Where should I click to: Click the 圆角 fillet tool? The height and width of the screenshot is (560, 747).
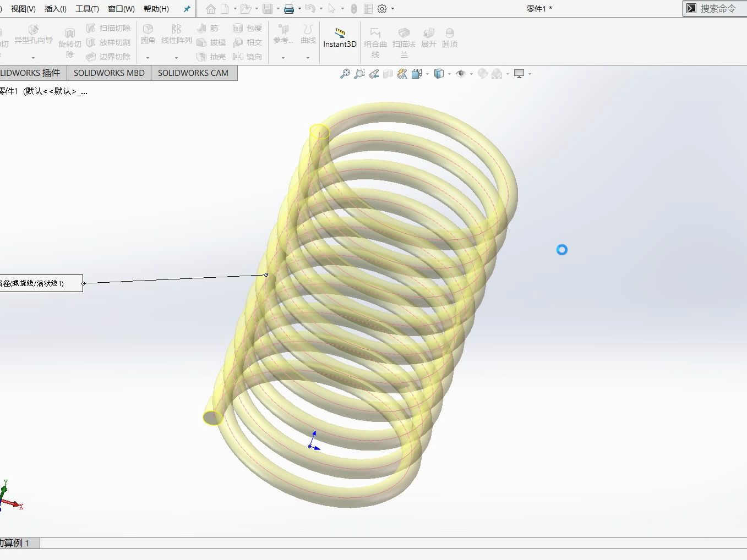point(148,34)
